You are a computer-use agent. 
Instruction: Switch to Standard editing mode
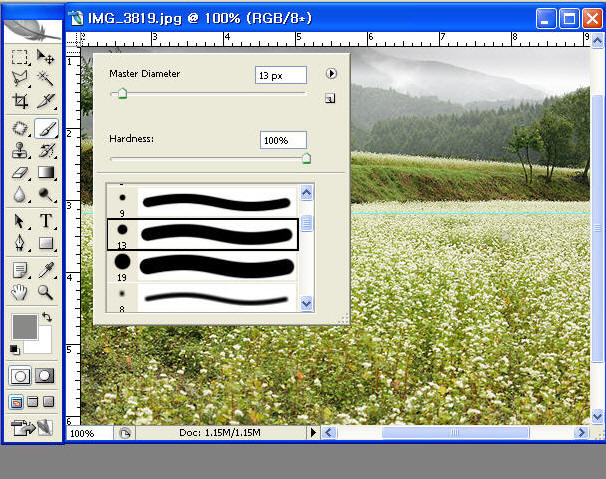(x=20, y=375)
